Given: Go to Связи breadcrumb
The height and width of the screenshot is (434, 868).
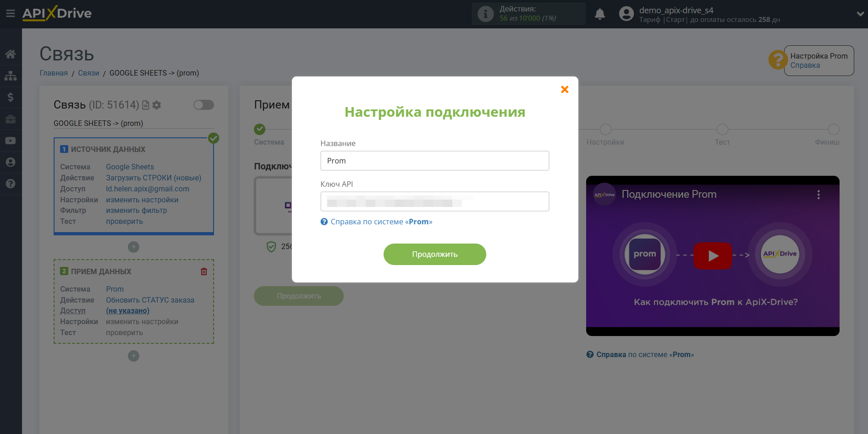Looking at the screenshot, I should [x=88, y=73].
